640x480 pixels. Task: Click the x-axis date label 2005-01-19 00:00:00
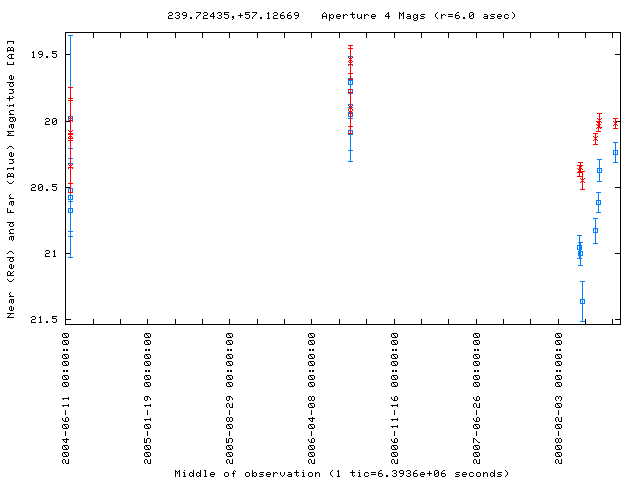point(148,399)
